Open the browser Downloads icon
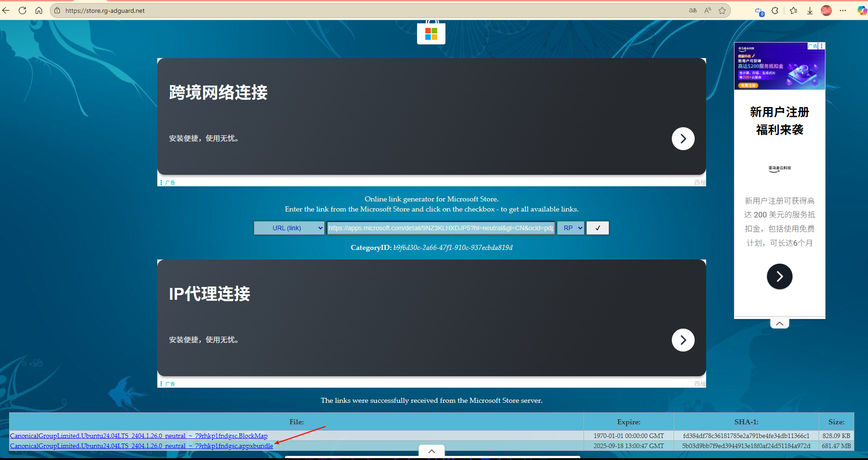 pyautogui.click(x=809, y=11)
